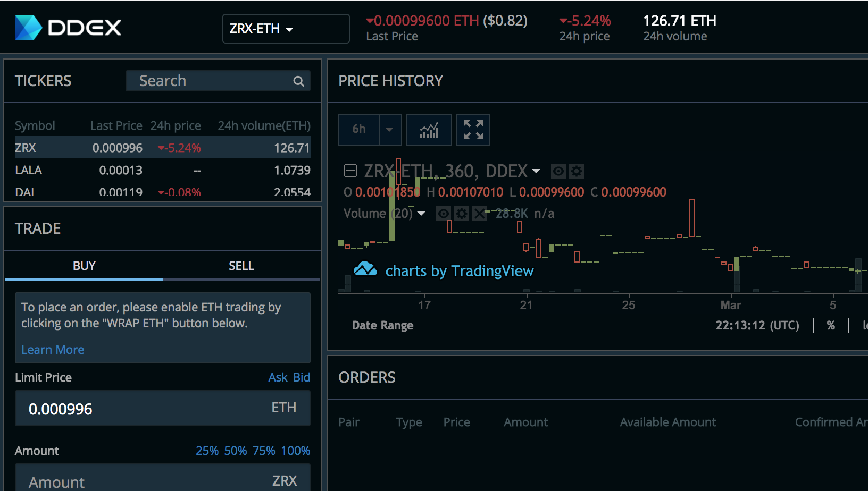Click the DDEX logo
The width and height of the screenshot is (868, 491).
point(67,27)
